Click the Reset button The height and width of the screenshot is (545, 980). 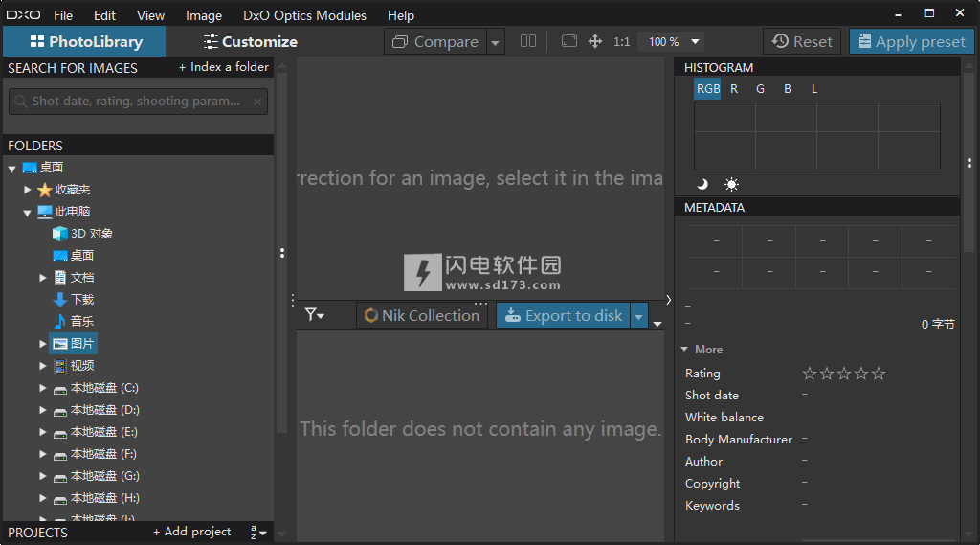[802, 41]
